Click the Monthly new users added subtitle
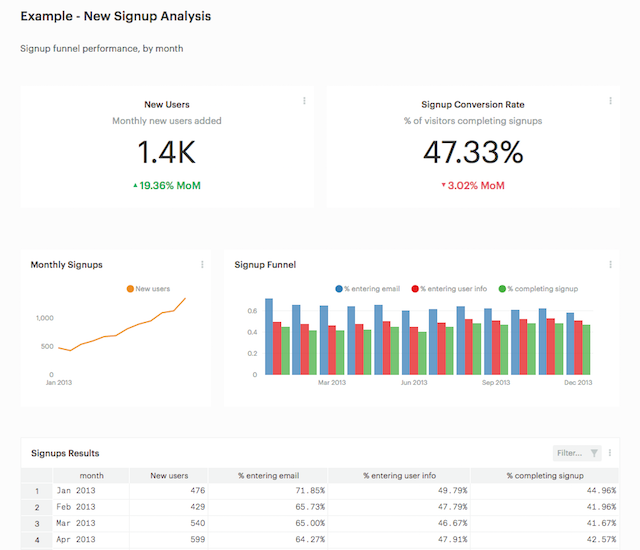640x550 pixels. click(167, 121)
